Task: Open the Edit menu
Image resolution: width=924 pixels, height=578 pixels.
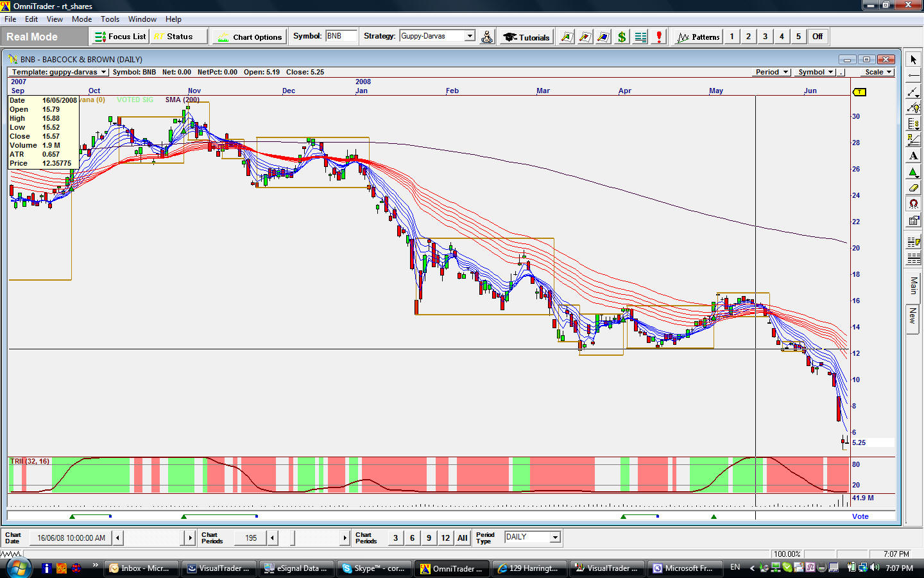Action: tap(31, 19)
